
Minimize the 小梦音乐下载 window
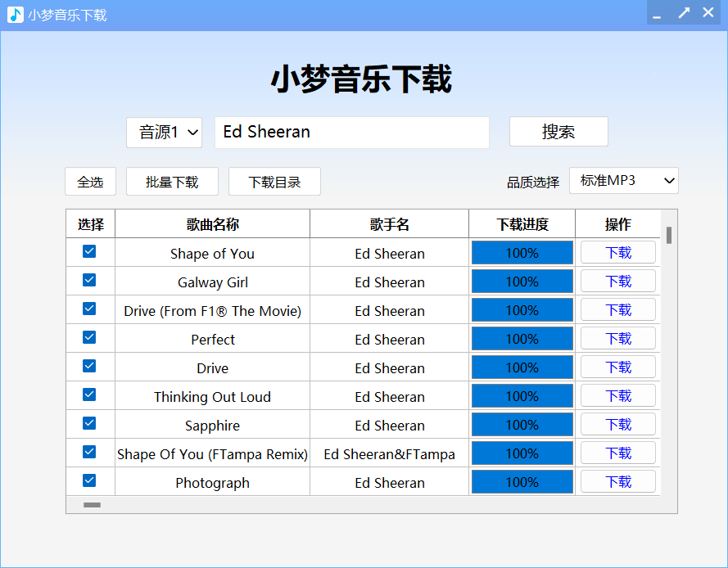[657, 14]
